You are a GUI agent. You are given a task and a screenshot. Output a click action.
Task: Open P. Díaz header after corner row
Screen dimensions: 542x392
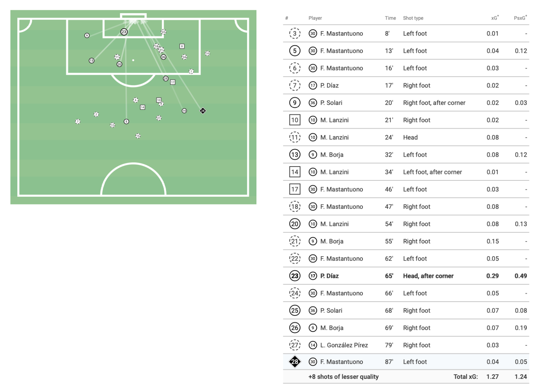pos(406,276)
